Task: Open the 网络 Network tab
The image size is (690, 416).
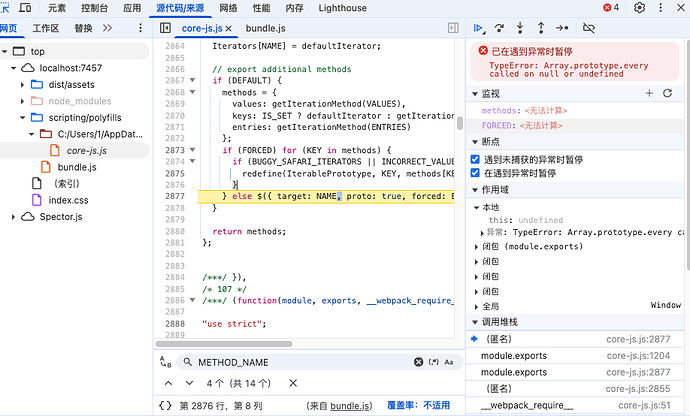Action: (x=228, y=8)
